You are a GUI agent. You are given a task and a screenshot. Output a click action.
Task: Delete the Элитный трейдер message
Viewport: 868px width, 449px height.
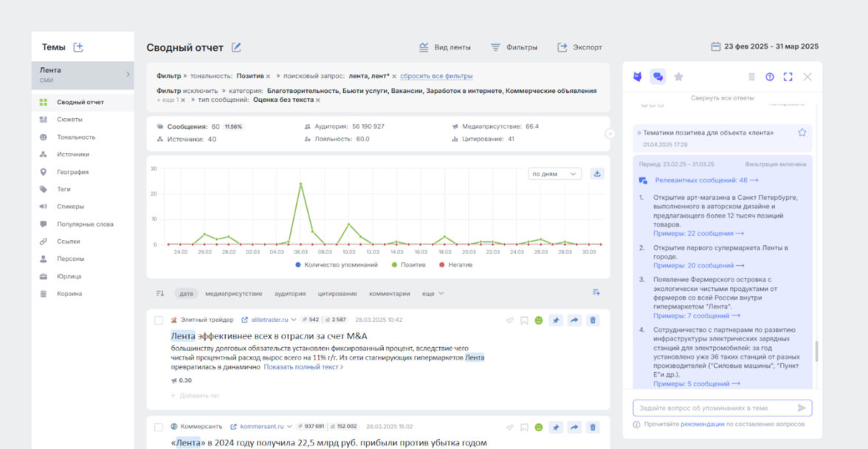[x=593, y=320]
